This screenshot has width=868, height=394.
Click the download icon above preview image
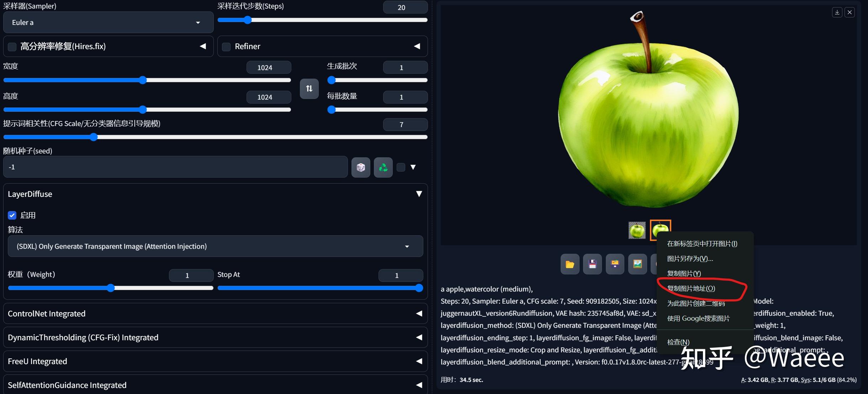[x=837, y=12]
